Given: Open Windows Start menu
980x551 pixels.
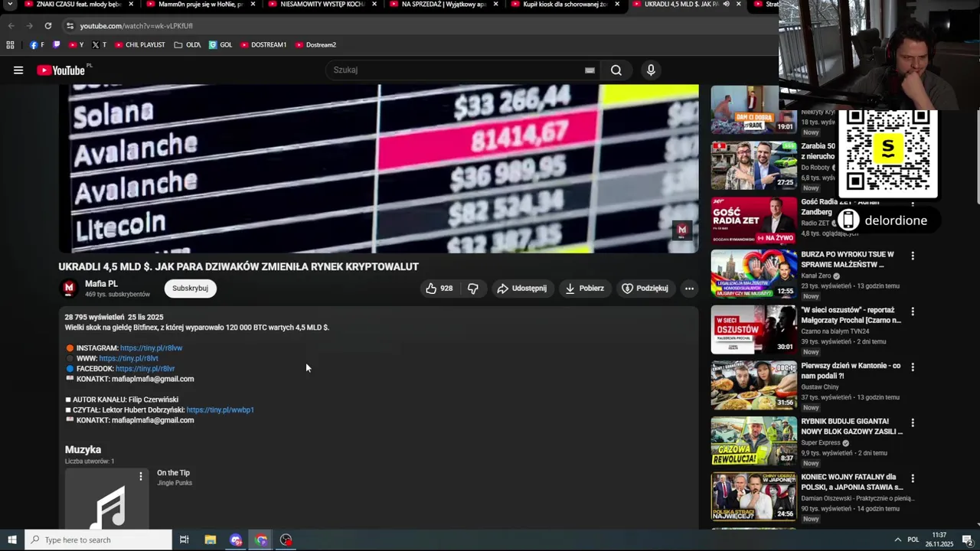Looking at the screenshot, I should (11, 540).
